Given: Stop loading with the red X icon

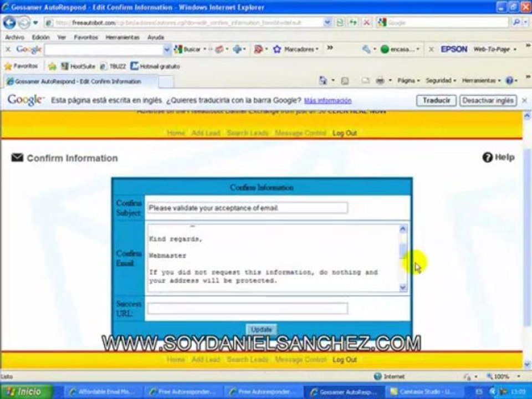Looking at the screenshot, I should [366, 23].
